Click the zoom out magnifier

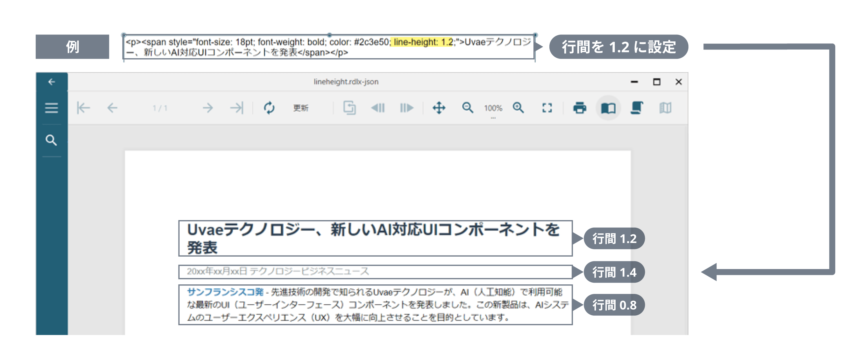pyautogui.click(x=468, y=108)
